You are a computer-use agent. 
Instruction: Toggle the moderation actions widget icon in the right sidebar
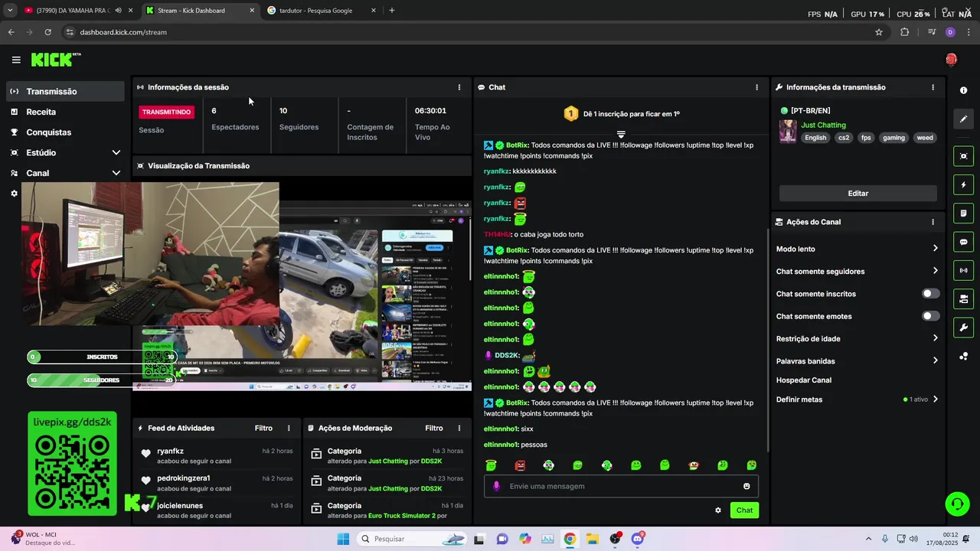963,298
